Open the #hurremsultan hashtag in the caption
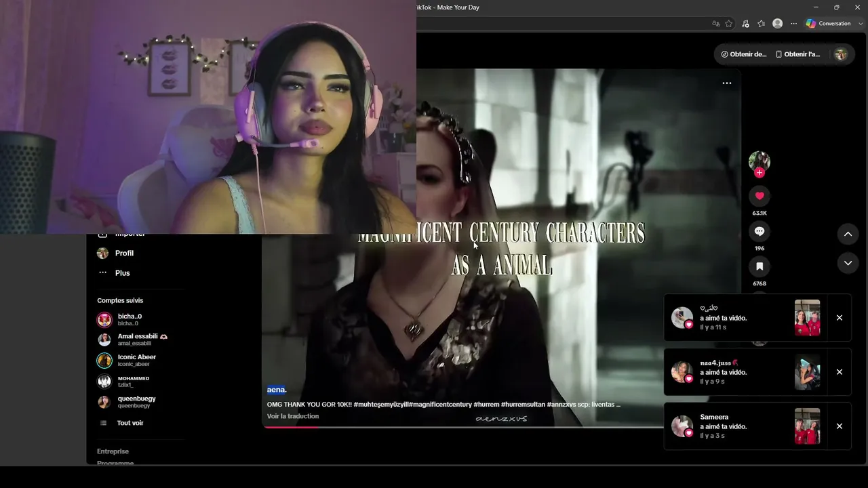The height and width of the screenshot is (488, 868). coord(523,405)
